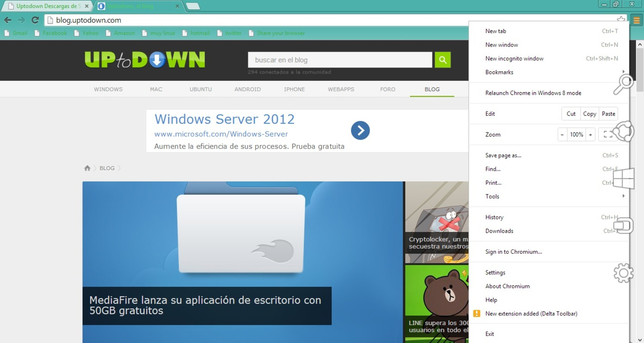
Task: Open Help menu item
Action: click(549, 300)
